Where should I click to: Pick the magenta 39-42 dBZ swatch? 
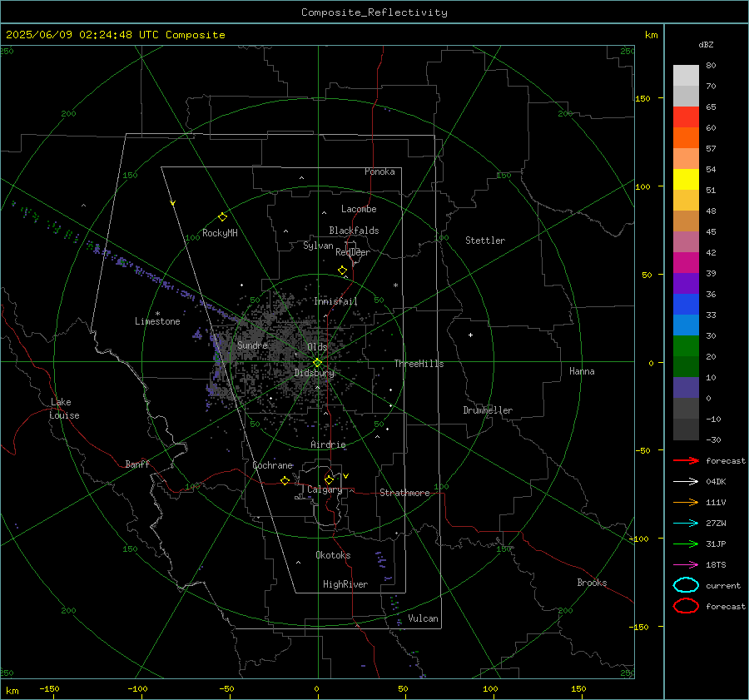[686, 263]
